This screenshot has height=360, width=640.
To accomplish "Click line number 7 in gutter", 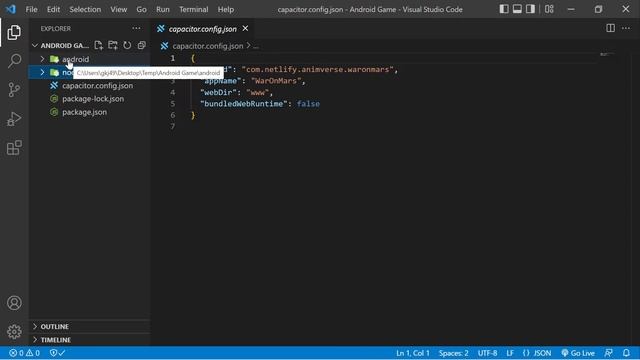I will coord(173,127).
